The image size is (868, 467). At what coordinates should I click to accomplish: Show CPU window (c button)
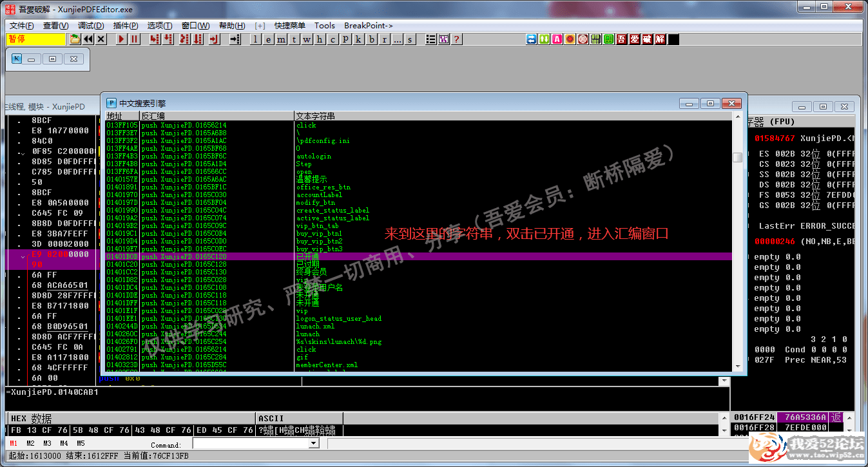[333, 39]
